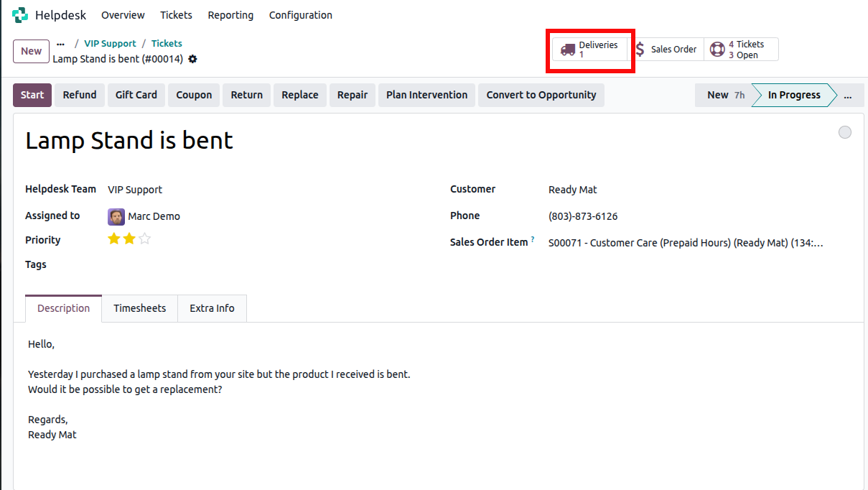Click the gear icon beside ticket title
The image size is (868, 490).
[192, 59]
